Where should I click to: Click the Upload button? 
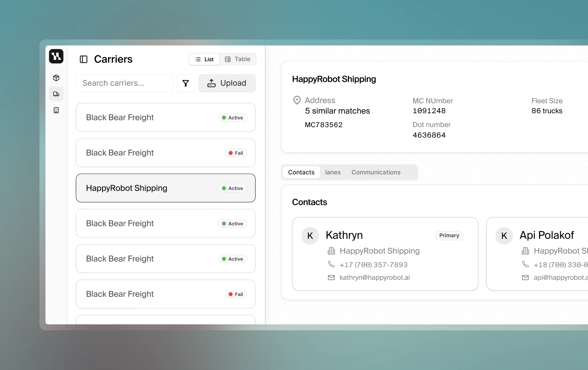point(227,83)
